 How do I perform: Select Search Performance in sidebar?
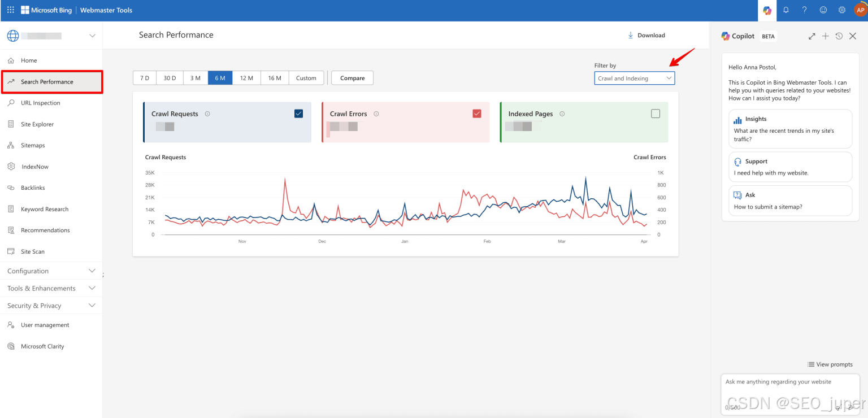[51, 82]
